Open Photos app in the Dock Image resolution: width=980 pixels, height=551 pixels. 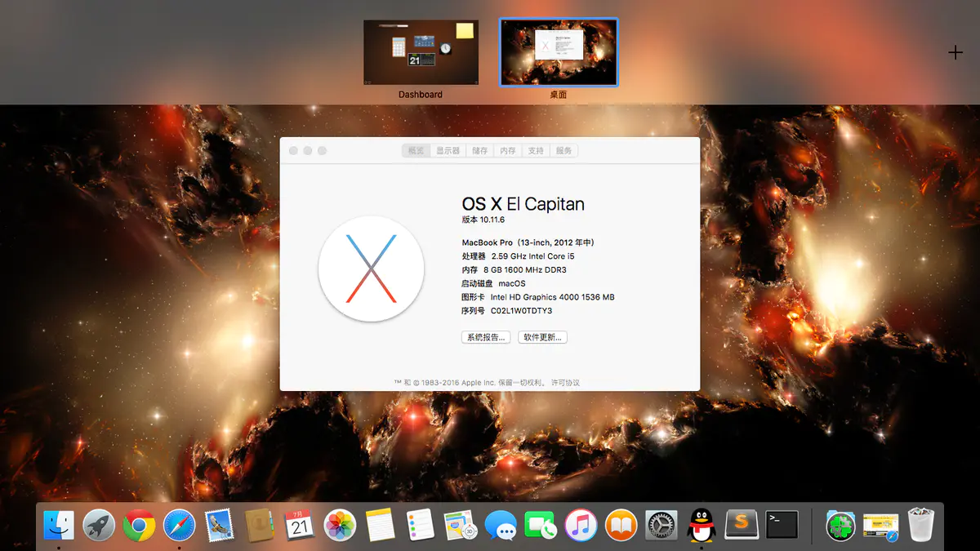340,525
